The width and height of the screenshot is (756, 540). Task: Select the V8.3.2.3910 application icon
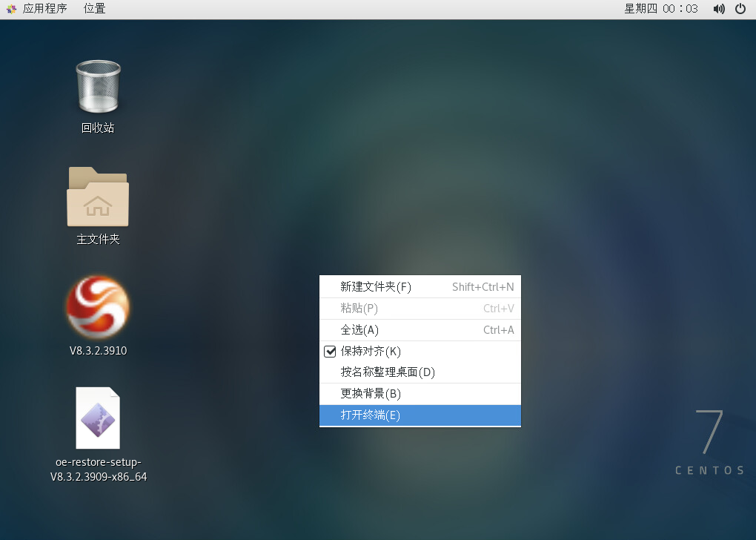click(x=98, y=308)
